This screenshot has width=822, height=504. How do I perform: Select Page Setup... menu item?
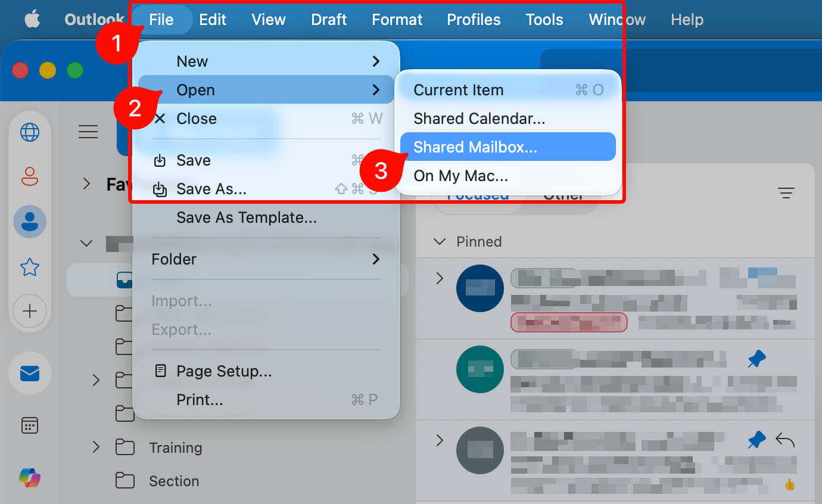pos(224,372)
